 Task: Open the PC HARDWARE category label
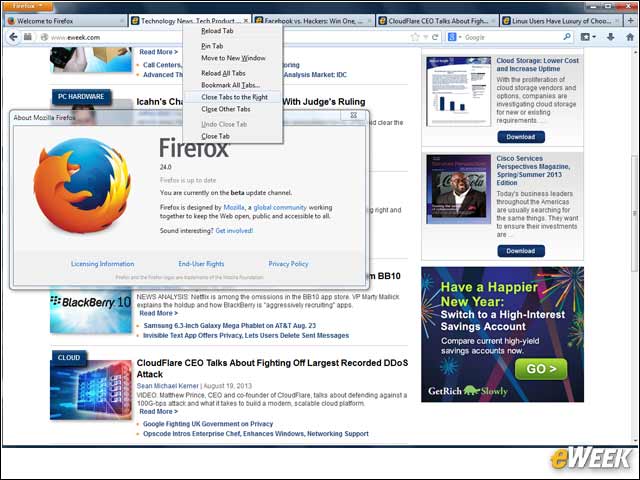(x=81, y=97)
